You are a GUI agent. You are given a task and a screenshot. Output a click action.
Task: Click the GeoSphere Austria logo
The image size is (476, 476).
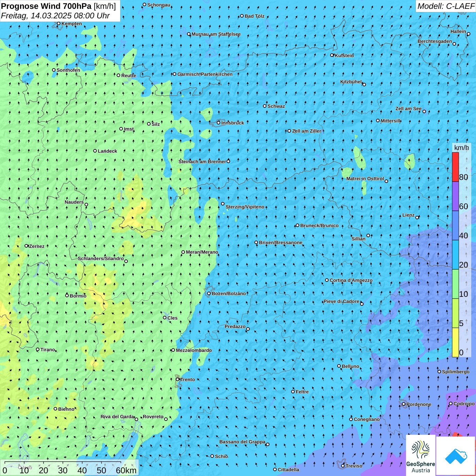[x=421, y=455]
